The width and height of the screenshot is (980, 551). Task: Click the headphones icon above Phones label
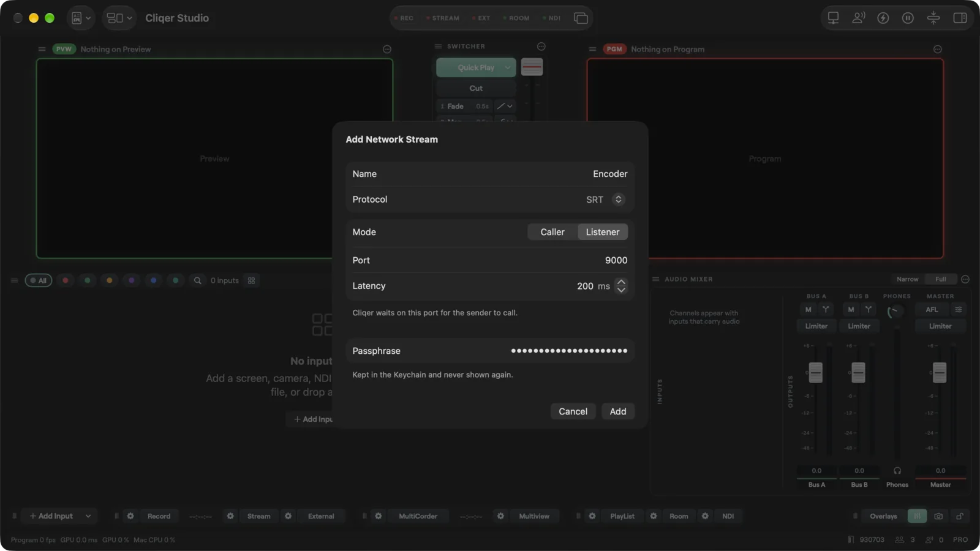[897, 471]
